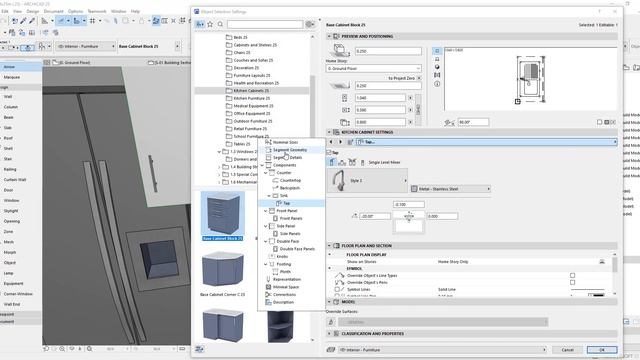Collapse the Model panel
The height and width of the screenshot is (360, 640).
329,302
